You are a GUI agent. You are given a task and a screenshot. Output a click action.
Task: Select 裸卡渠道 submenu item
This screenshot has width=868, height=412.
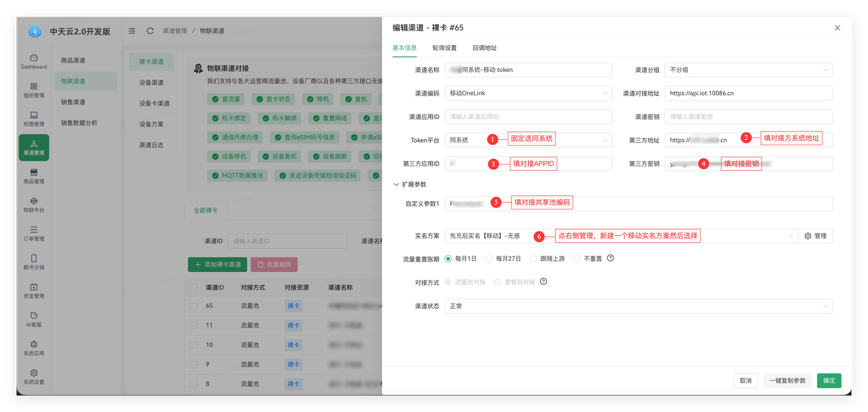pos(152,62)
